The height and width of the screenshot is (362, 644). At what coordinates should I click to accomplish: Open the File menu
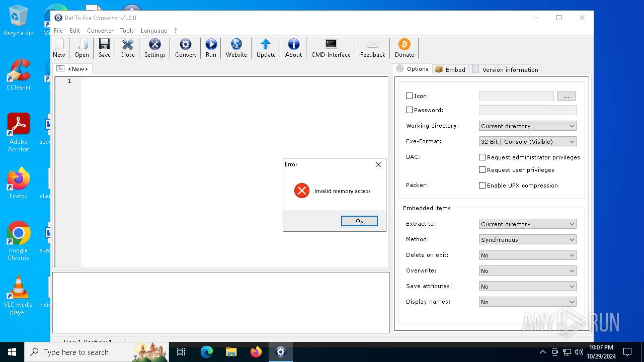click(58, 31)
